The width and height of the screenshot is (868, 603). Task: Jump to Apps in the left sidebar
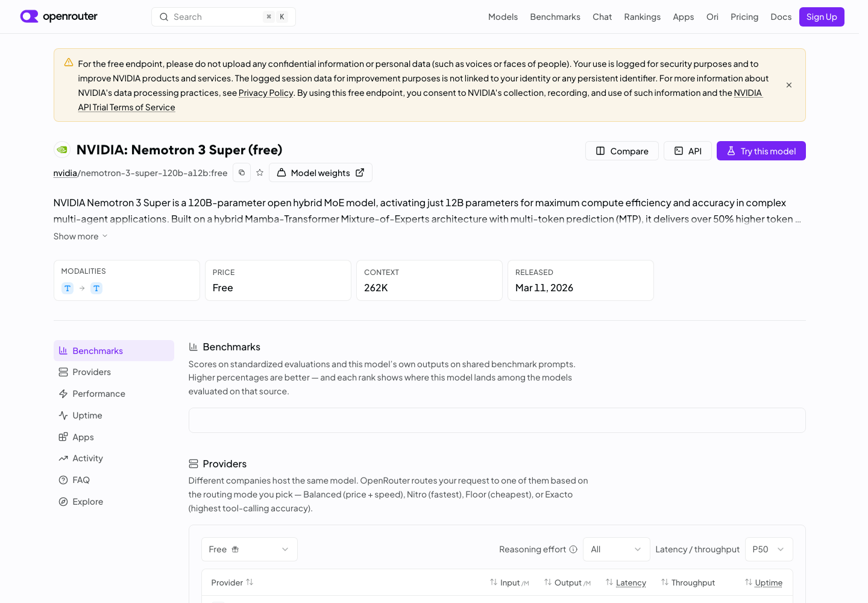(x=114, y=437)
